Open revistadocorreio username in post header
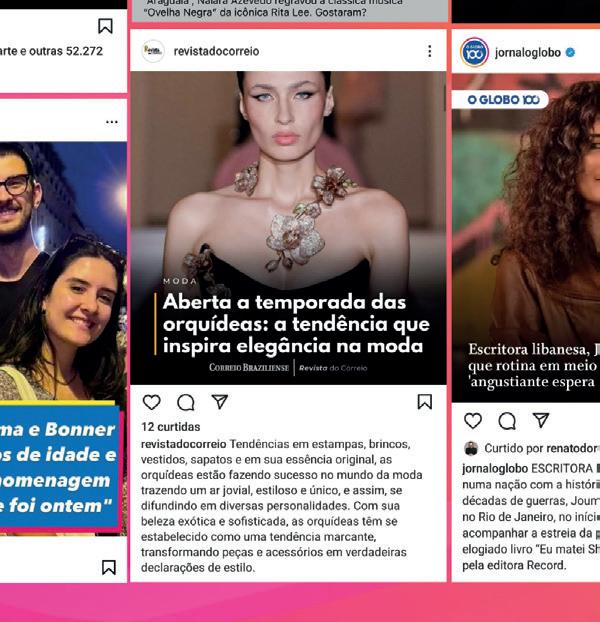 217,51
